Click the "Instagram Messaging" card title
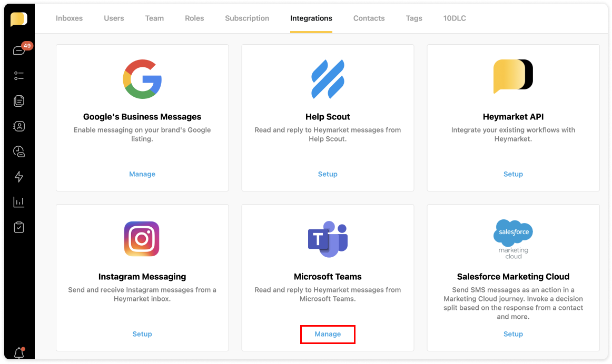 (x=142, y=277)
